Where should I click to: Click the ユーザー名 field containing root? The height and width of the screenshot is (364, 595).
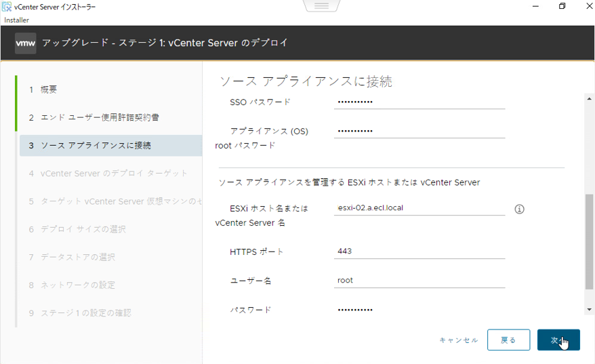pos(419,281)
